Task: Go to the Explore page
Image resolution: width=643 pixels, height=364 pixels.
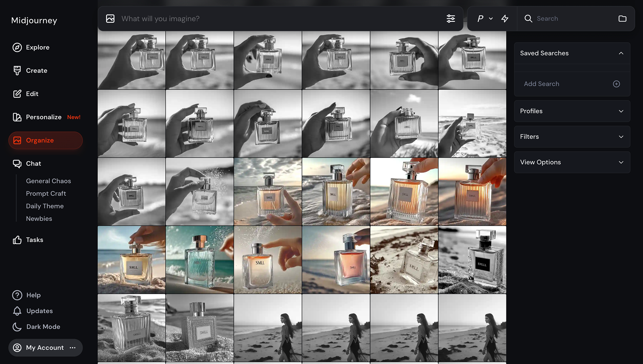Action: (x=38, y=48)
